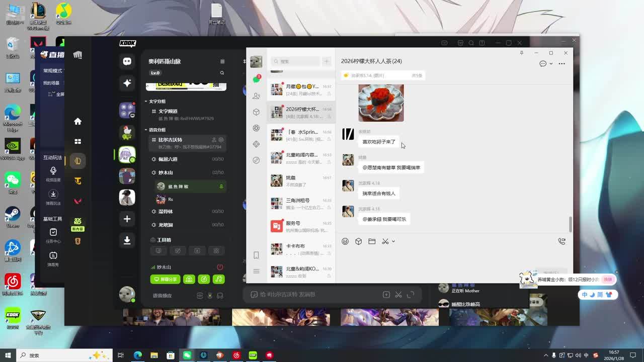The height and width of the screenshot is (362, 644).
Task: Open WeChat contacts tab
Action: click(256, 96)
